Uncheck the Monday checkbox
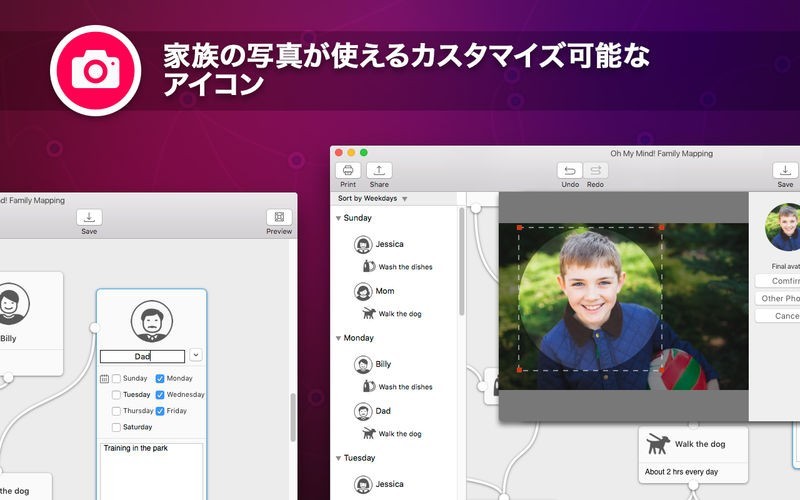The height and width of the screenshot is (500, 800). click(160, 379)
